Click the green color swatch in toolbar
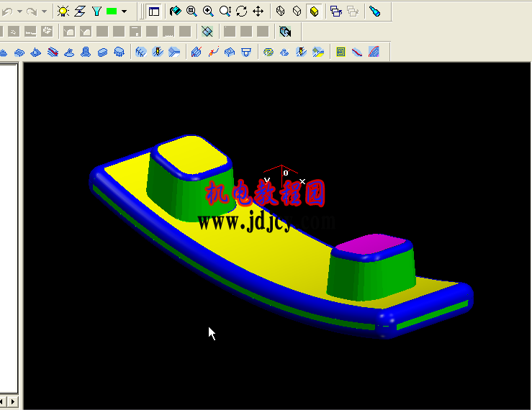The width and height of the screenshot is (532, 410). click(x=112, y=11)
